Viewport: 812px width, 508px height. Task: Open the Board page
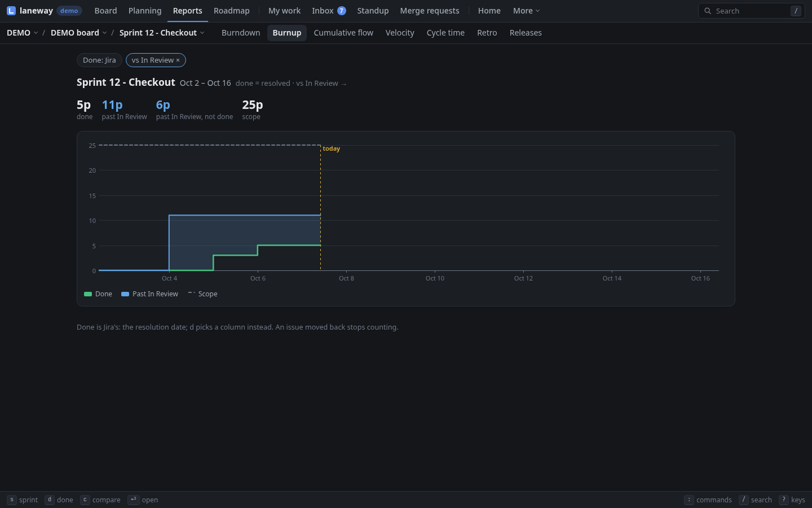[106, 11]
